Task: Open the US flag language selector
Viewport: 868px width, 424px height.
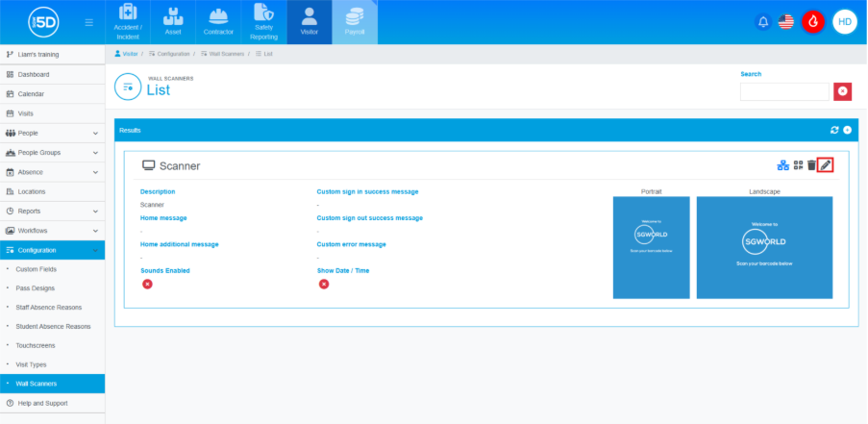Action: [x=786, y=22]
